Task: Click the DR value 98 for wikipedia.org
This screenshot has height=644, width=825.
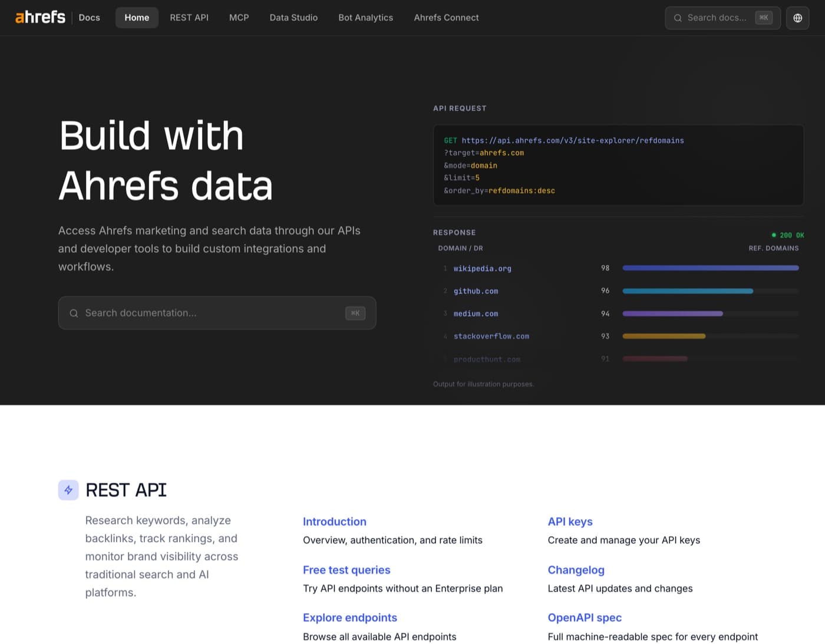Action: [605, 268]
